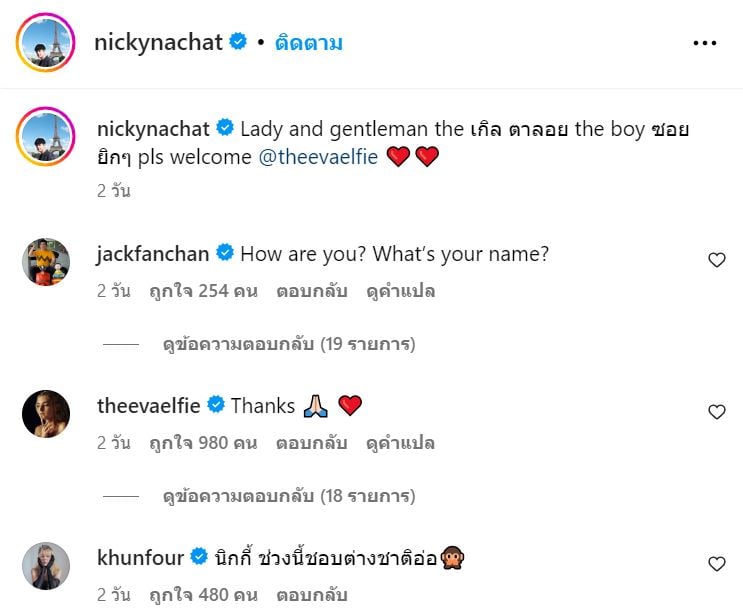
Task: Expand the 18 replies under theevaelfie's comment
Action: pyautogui.click(x=289, y=496)
